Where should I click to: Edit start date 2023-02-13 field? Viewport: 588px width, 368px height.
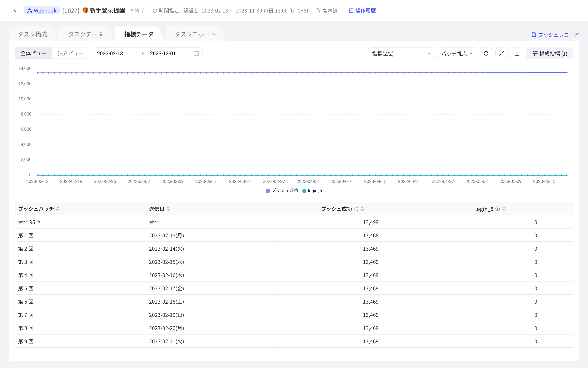110,53
